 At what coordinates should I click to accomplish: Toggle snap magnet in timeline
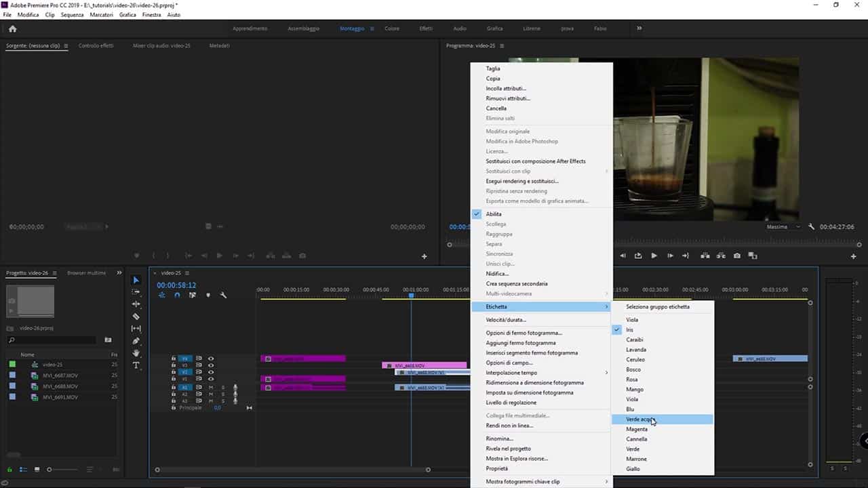pyautogui.click(x=177, y=295)
